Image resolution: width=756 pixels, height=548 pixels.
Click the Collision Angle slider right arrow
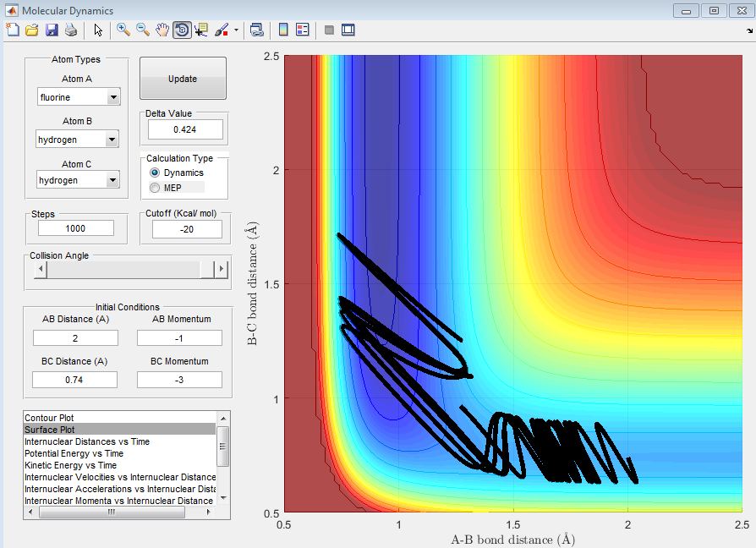pos(222,269)
